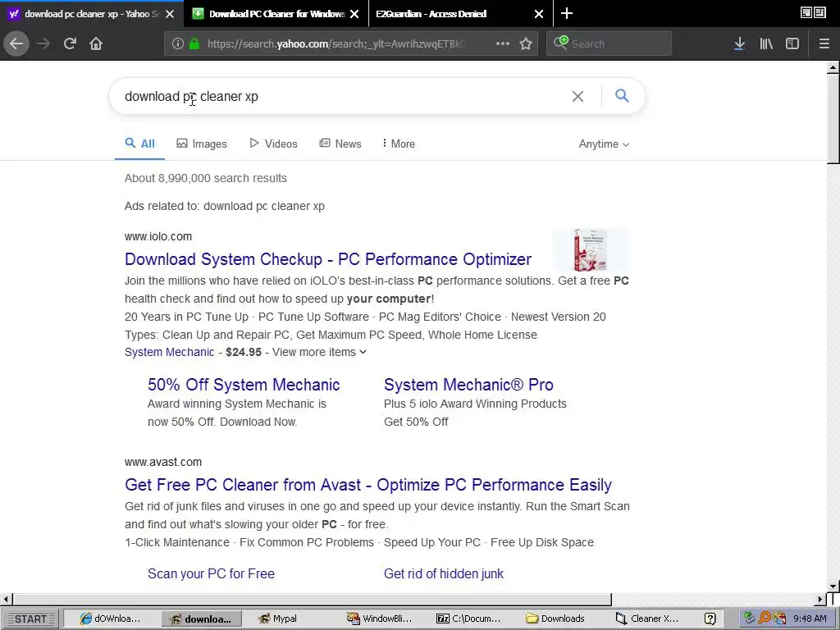This screenshot has height=630, width=840.
Task: Show Videos search results
Action: click(x=273, y=144)
